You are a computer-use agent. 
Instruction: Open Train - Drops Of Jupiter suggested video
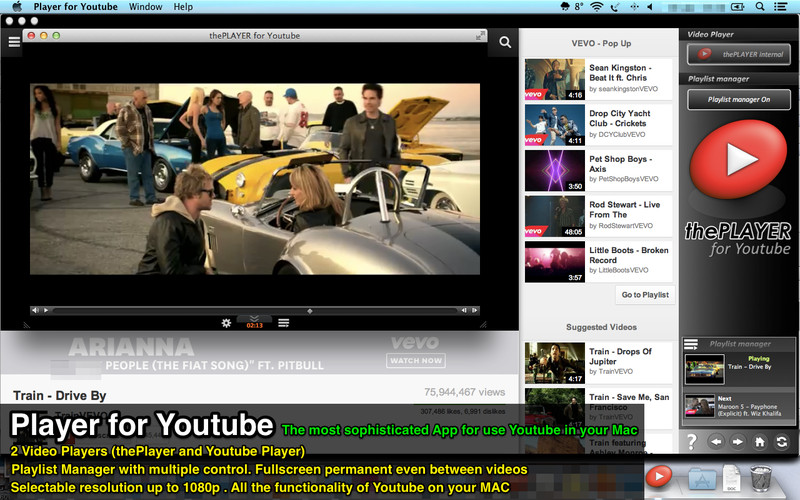point(598,362)
